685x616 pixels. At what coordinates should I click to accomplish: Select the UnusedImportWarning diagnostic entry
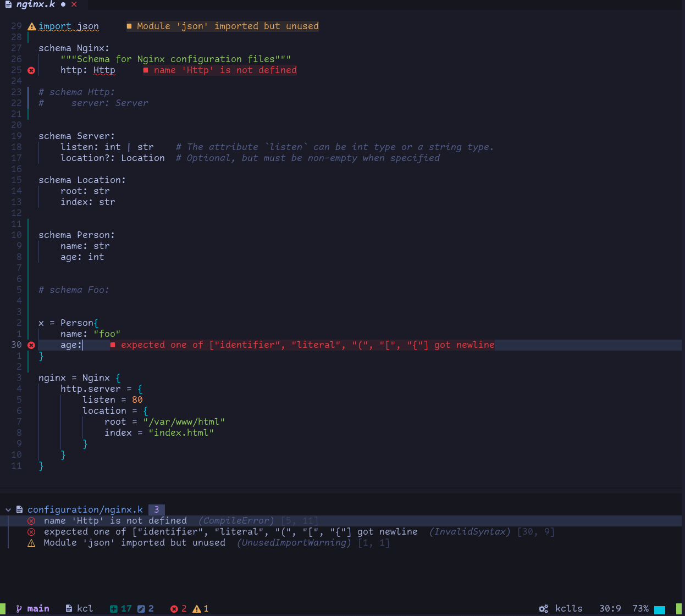(341, 543)
